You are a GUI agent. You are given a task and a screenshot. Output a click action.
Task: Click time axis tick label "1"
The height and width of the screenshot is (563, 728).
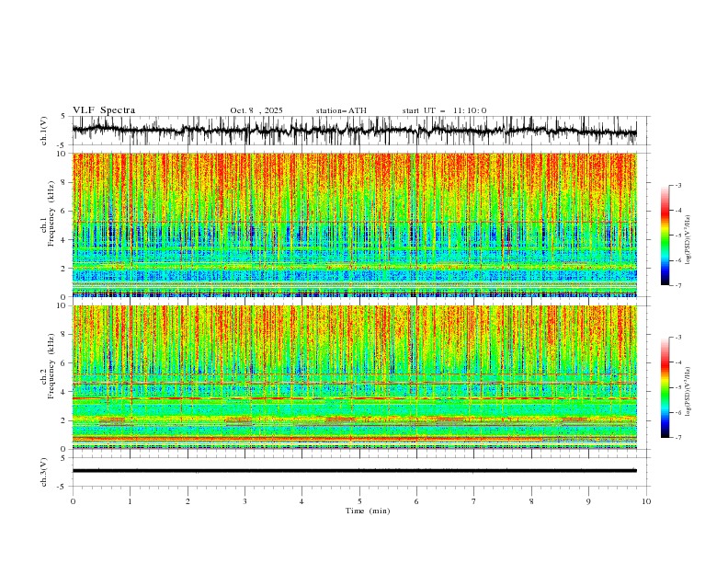point(130,501)
